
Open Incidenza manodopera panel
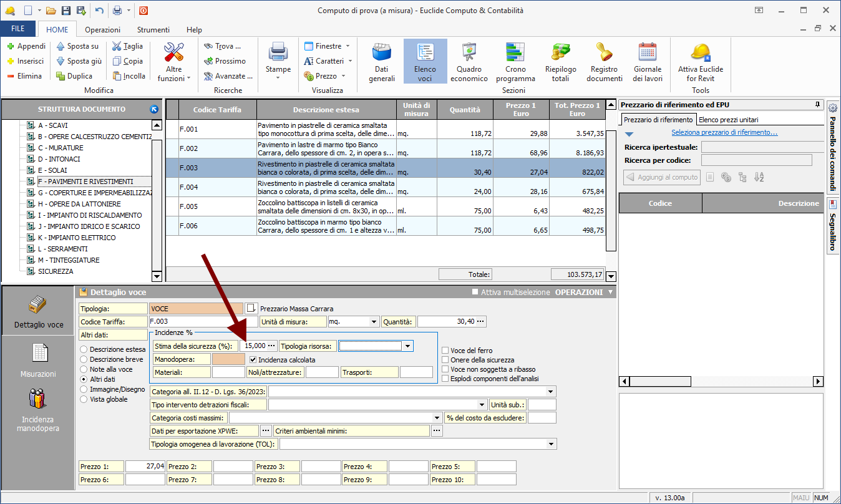click(38, 410)
